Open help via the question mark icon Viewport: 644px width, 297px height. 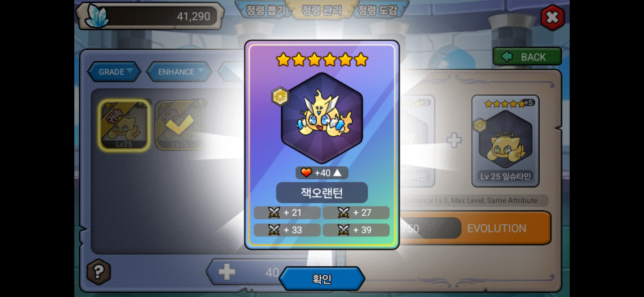99,272
